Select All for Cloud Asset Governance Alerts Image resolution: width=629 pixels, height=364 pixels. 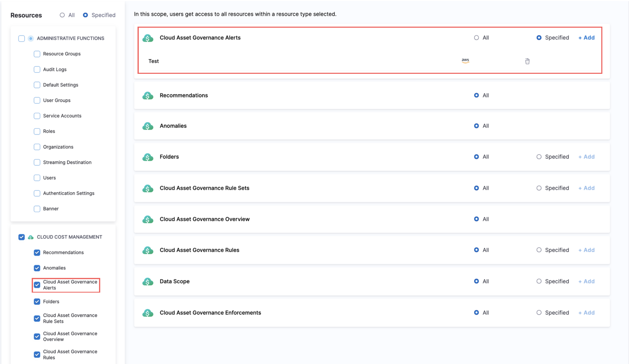(x=476, y=38)
